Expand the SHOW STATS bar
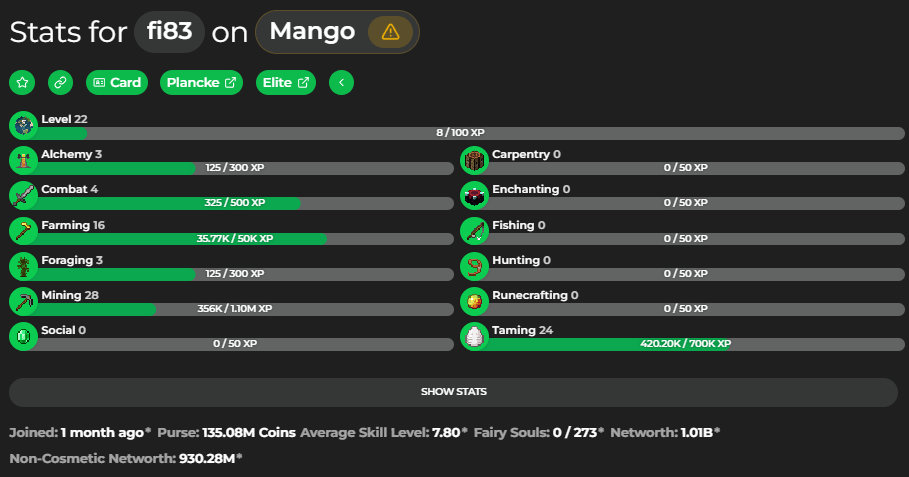This screenshot has width=909, height=477. (x=453, y=392)
